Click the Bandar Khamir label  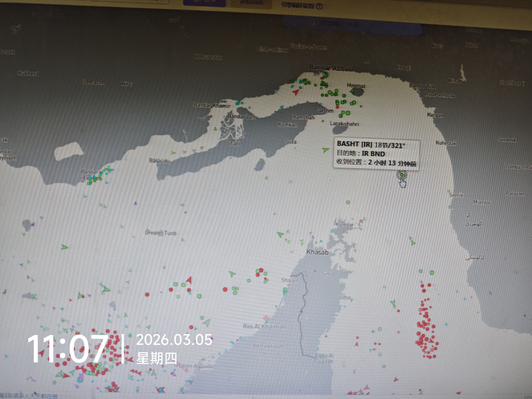coord(212,105)
